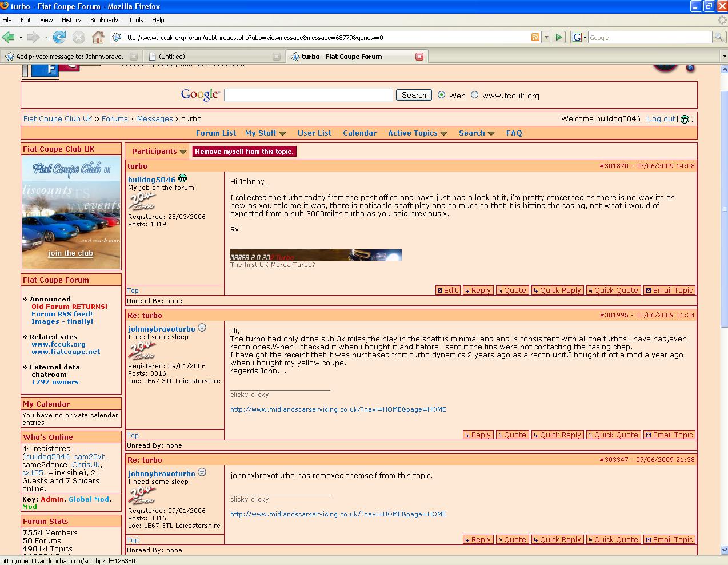Select the Web radio option
The height and width of the screenshot is (565, 728).
[441, 95]
